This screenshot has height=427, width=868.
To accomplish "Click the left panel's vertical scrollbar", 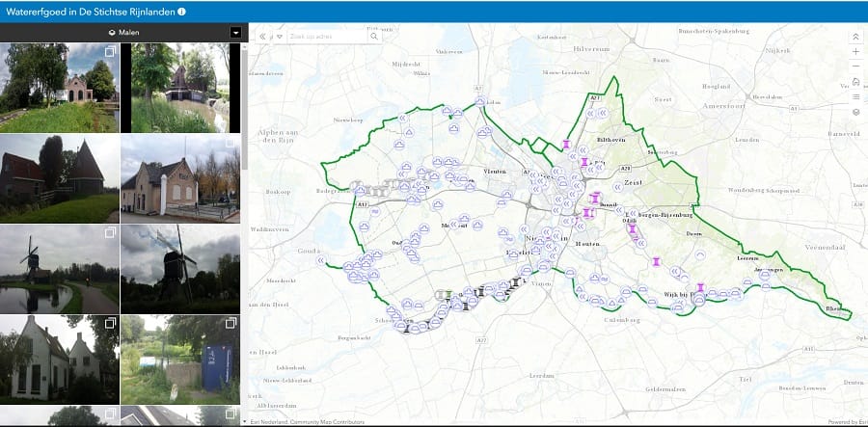I will coord(245,108).
